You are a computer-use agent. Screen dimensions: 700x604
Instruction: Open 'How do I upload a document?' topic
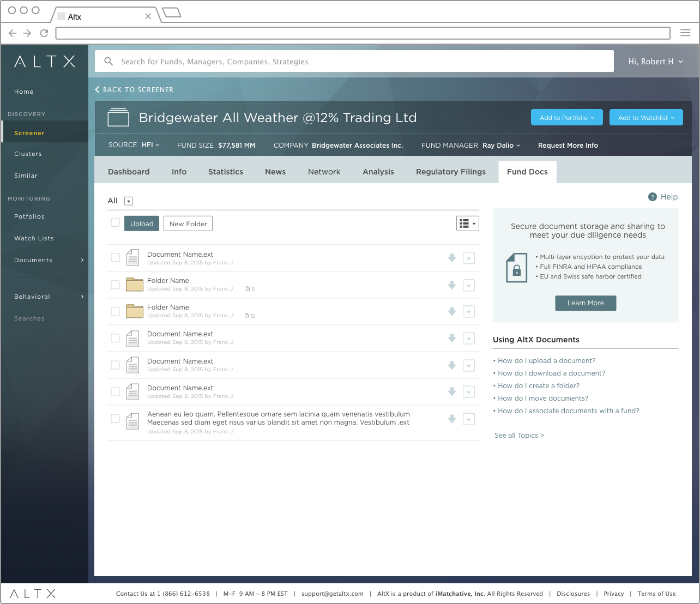pyautogui.click(x=546, y=361)
